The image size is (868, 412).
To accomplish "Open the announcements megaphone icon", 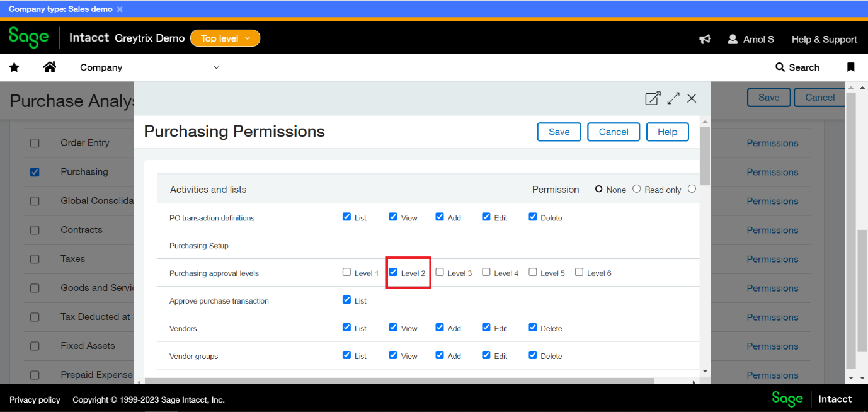I will click(x=705, y=39).
